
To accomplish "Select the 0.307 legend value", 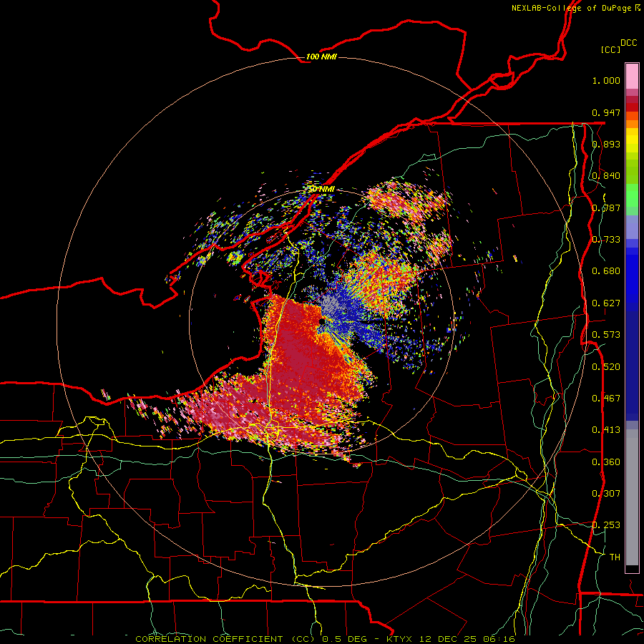I will [606, 494].
